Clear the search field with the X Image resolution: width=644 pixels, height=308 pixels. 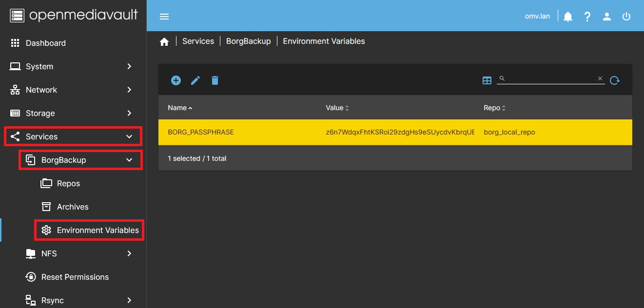click(600, 78)
